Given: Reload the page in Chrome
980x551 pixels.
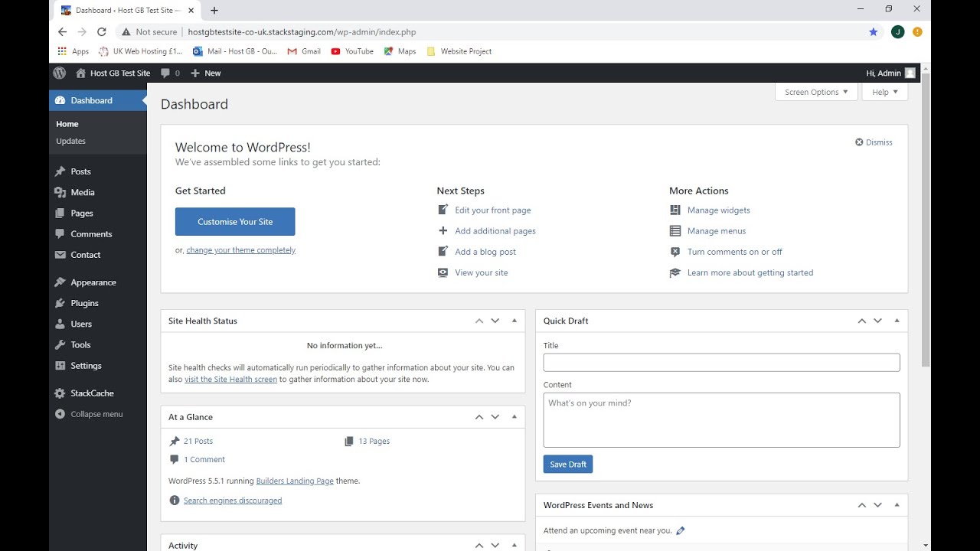Looking at the screenshot, I should point(102,32).
